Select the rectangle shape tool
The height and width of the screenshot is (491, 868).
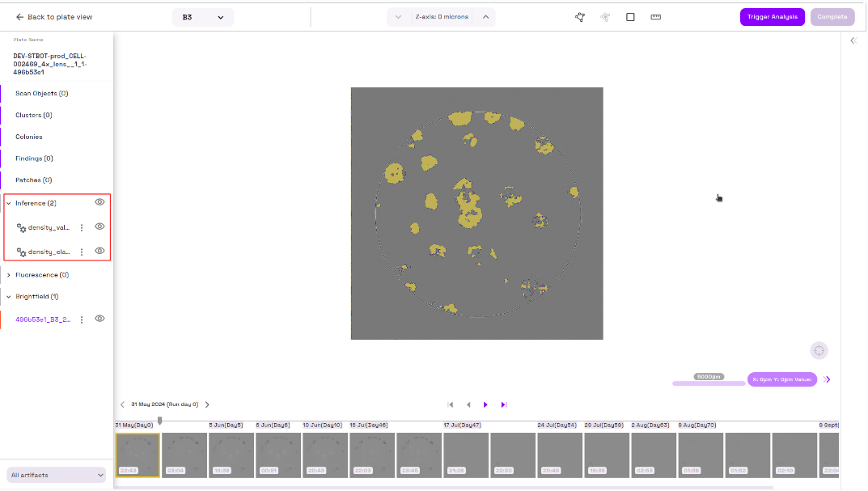[630, 17]
